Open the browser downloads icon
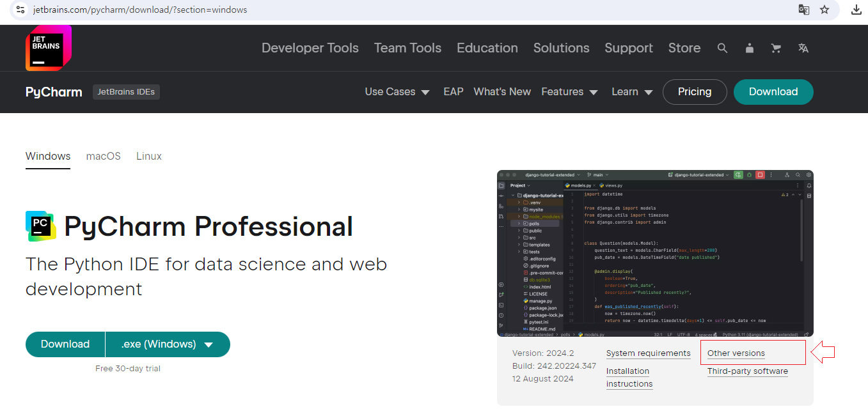Image resolution: width=868 pixels, height=416 pixels. tap(856, 10)
